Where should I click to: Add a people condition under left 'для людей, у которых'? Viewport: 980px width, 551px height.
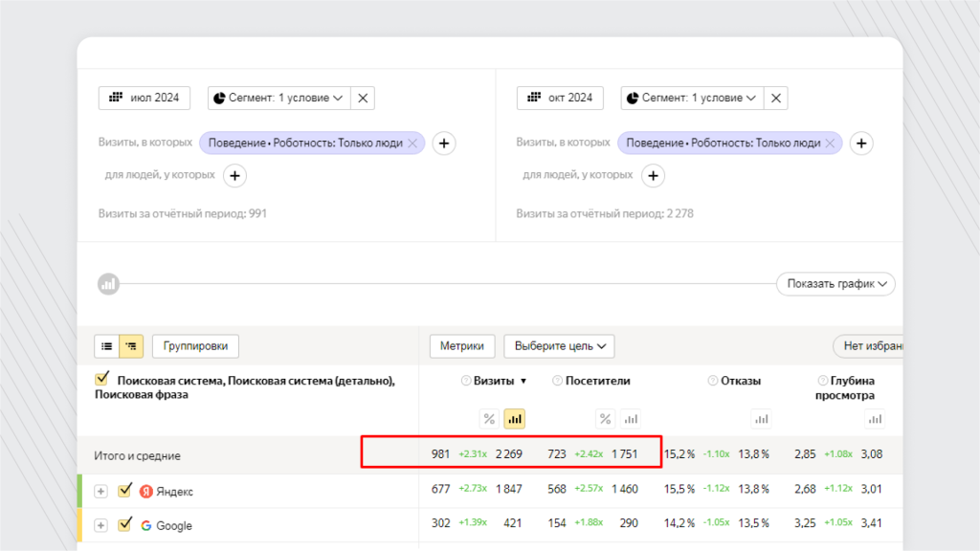pos(234,176)
